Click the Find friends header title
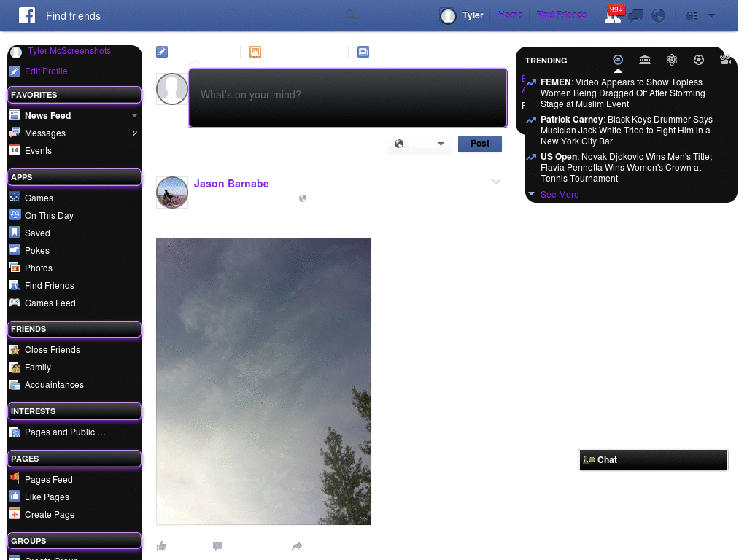 point(74,16)
